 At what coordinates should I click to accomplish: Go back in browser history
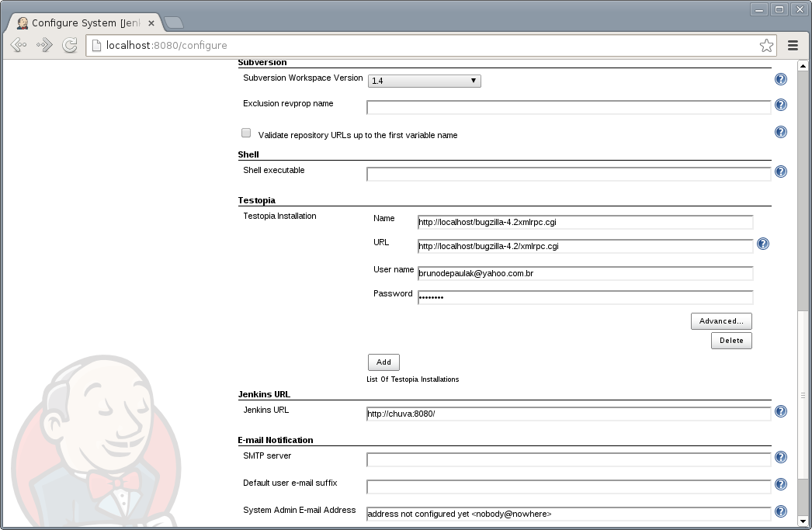click(x=19, y=45)
